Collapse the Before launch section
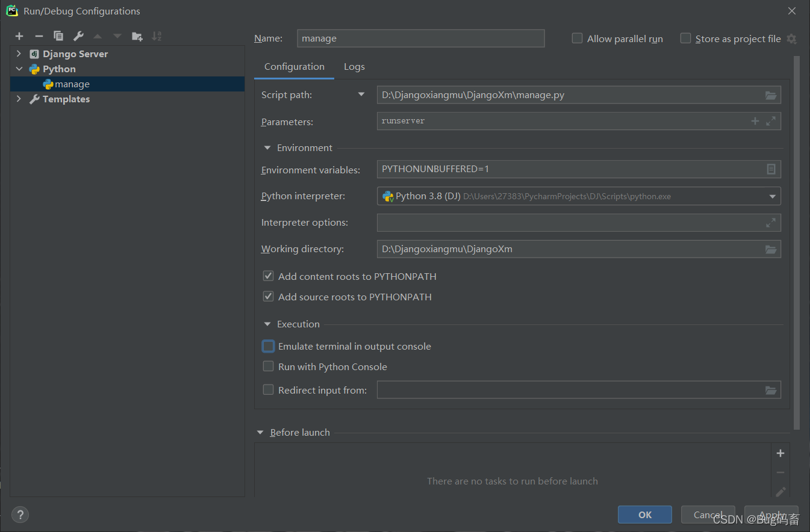This screenshot has height=532, width=810. click(x=260, y=433)
